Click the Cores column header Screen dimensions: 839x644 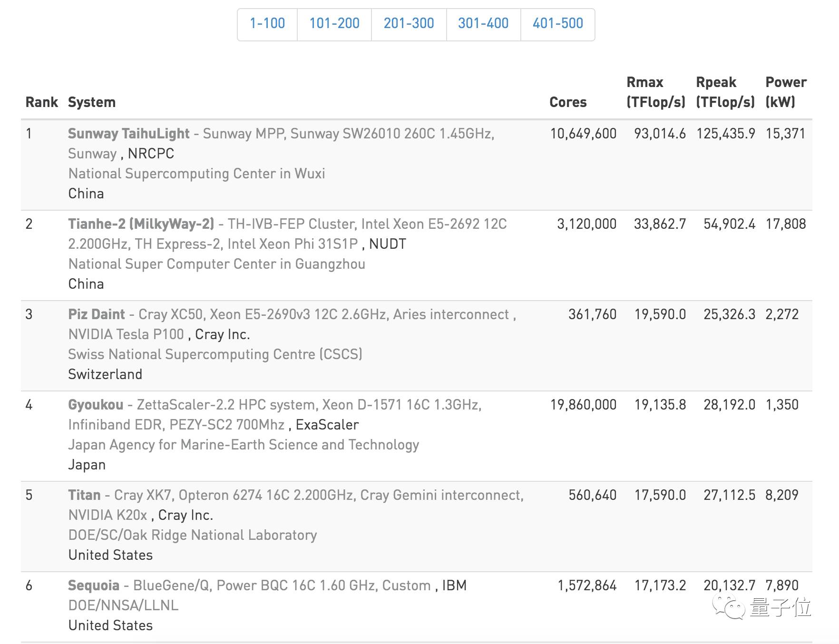568,102
